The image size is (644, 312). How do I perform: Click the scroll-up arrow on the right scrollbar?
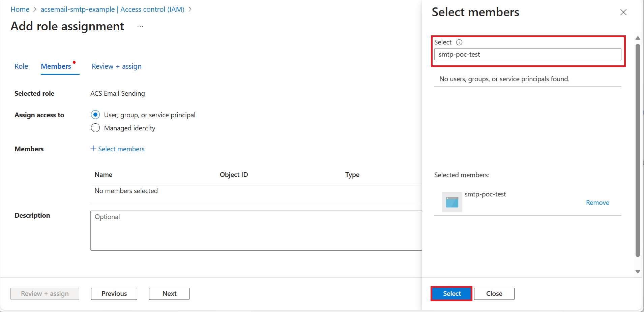point(638,38)
